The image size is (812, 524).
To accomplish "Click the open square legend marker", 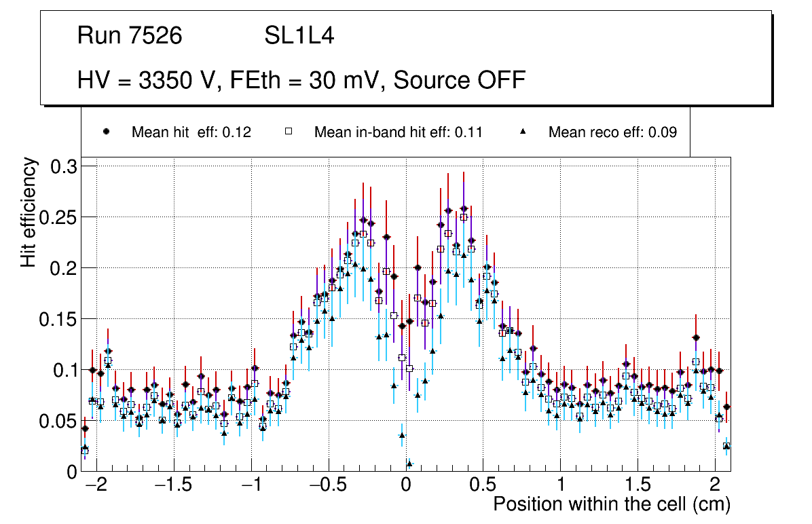I will (289, 132).
